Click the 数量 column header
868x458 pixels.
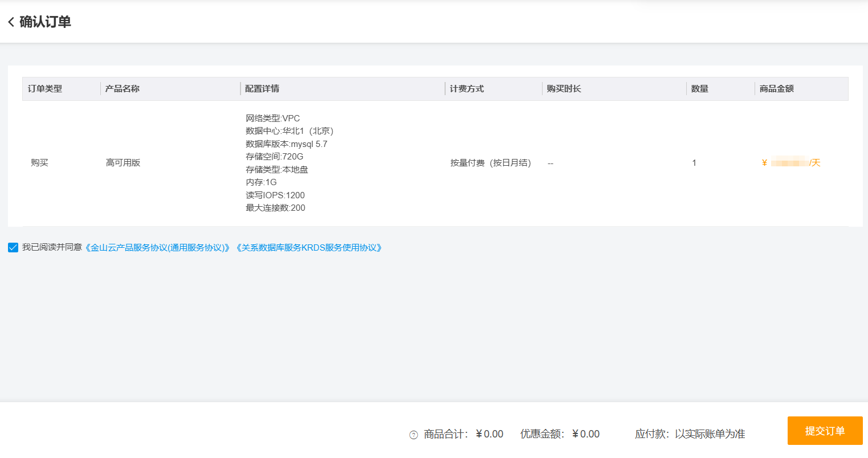click(x=699, y=89)
